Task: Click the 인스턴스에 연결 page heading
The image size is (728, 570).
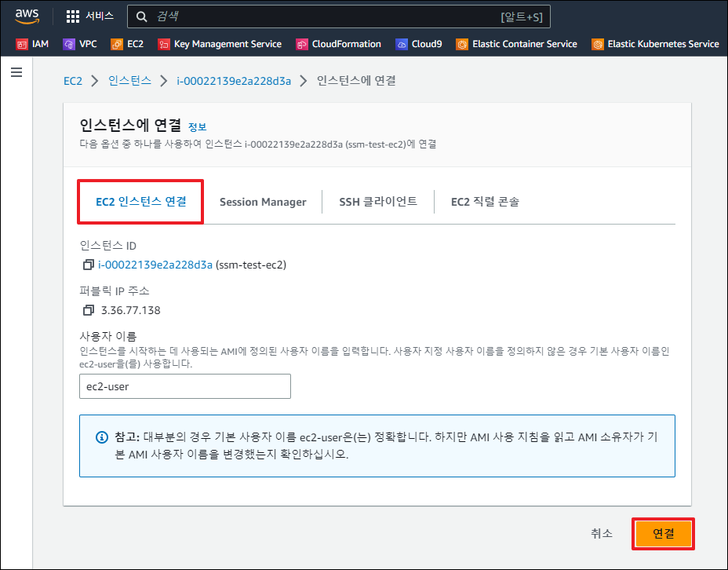Action: 130,126
